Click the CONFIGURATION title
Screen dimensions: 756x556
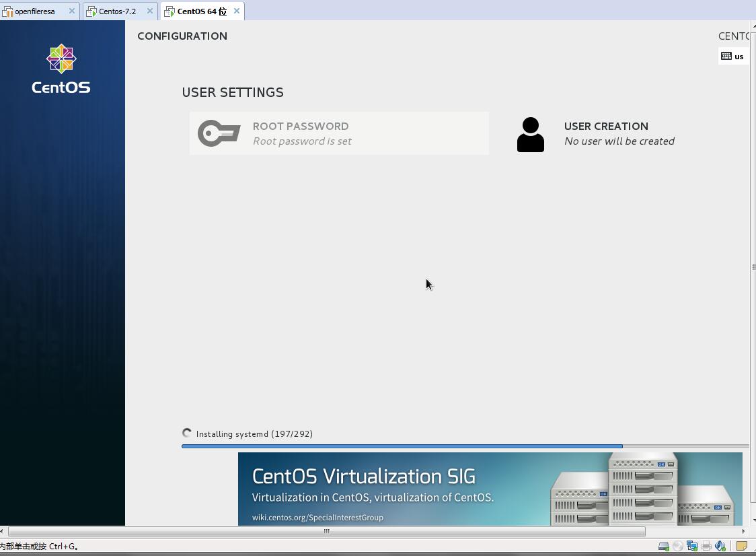point(182,36)
